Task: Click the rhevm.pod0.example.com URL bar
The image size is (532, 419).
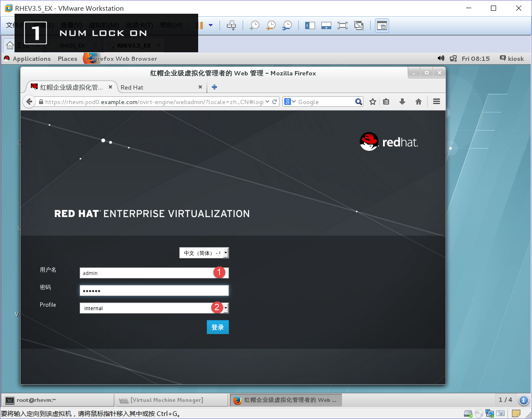Action: (154, 102)
